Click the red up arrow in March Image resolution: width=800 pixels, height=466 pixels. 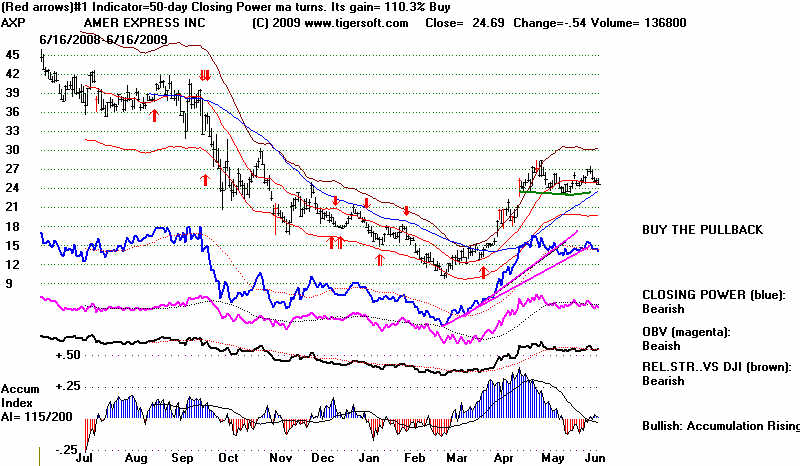click(483, 271)
